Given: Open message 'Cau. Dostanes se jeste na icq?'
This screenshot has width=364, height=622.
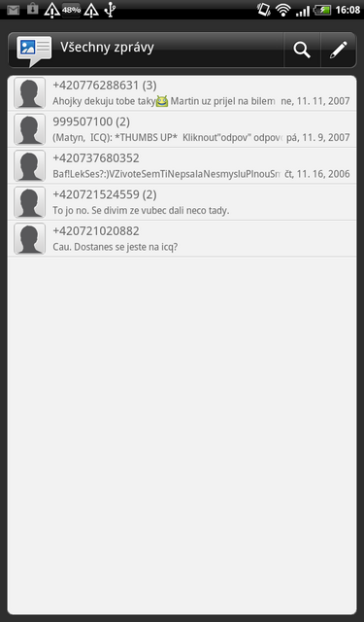Looking at the screenshot, I should point(182,238).
